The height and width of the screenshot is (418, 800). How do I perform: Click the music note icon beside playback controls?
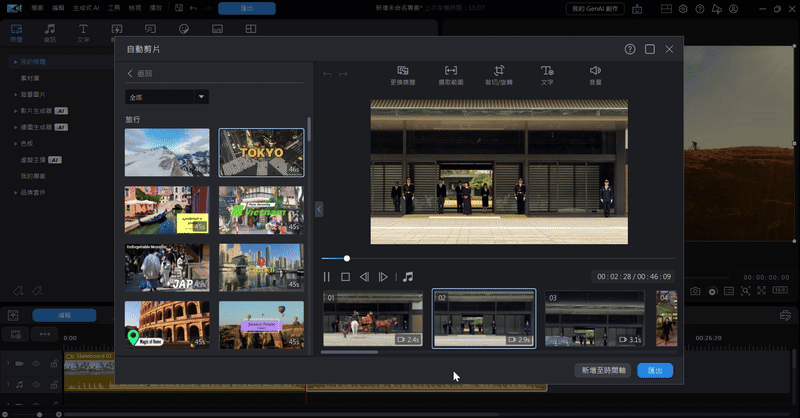pos(408,277)
